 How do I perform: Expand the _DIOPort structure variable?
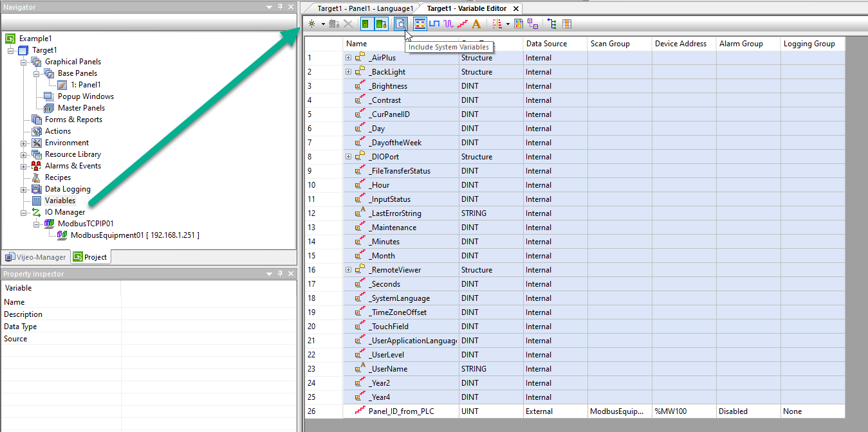point(348,157)
